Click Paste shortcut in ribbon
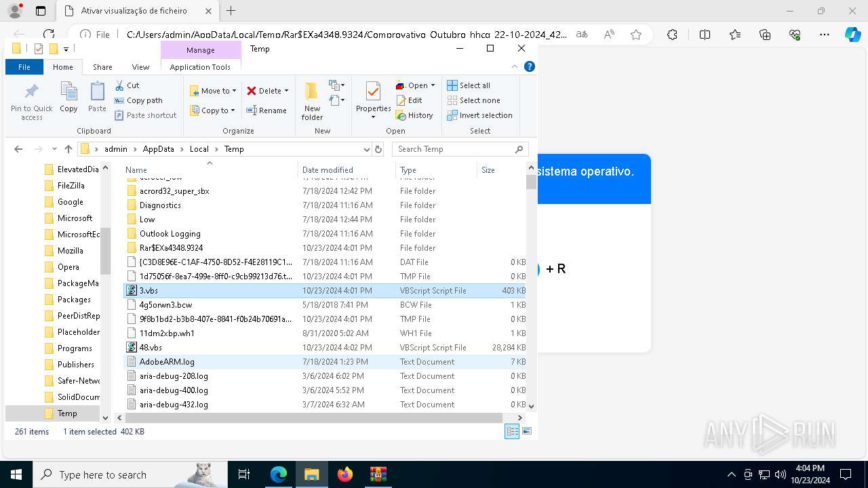 click(x=145, y=115)
